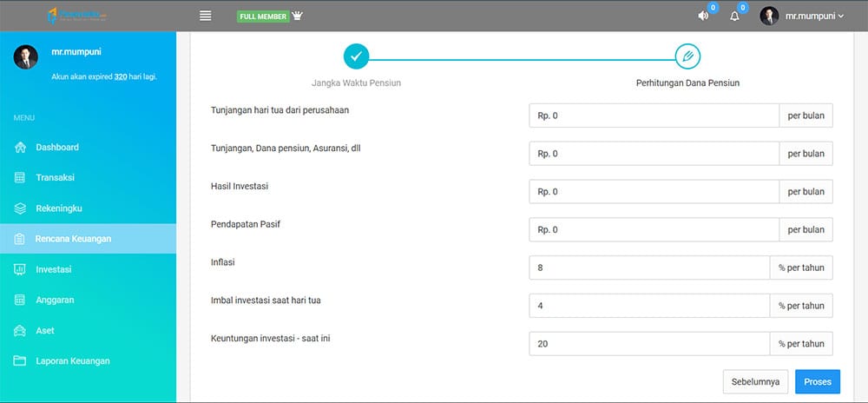Open the Rencana Keuangan menu item
Viewport: 868px width, 403px height.
73,239
